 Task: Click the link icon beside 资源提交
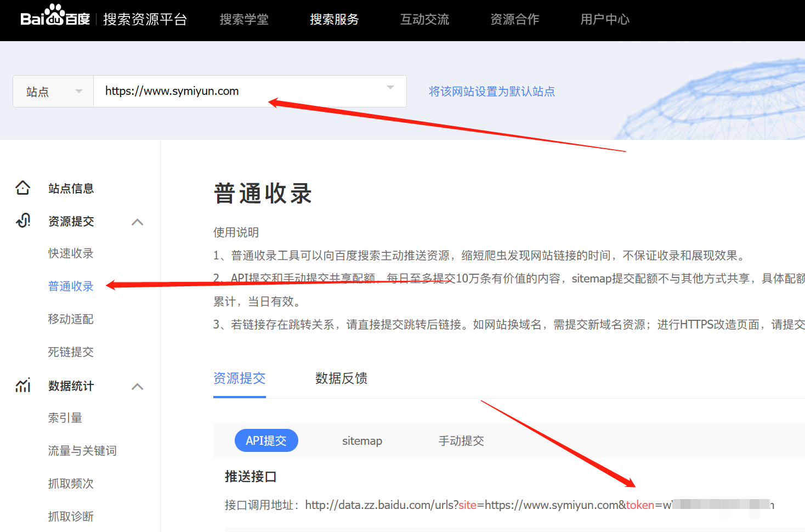(x=23, y=221)
